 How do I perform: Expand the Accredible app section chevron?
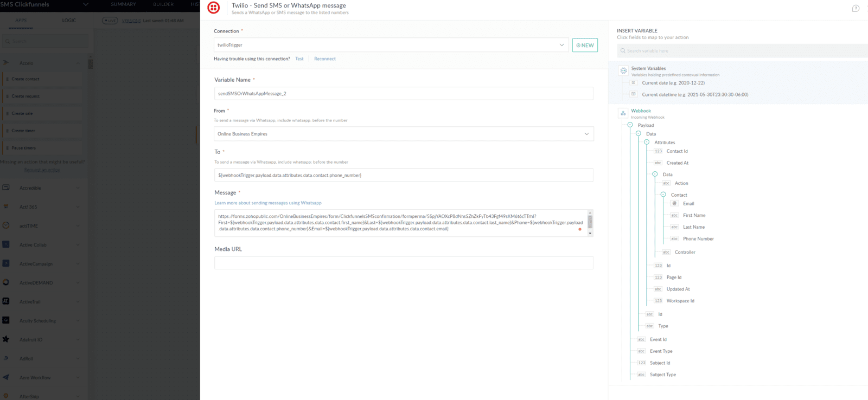78,188
